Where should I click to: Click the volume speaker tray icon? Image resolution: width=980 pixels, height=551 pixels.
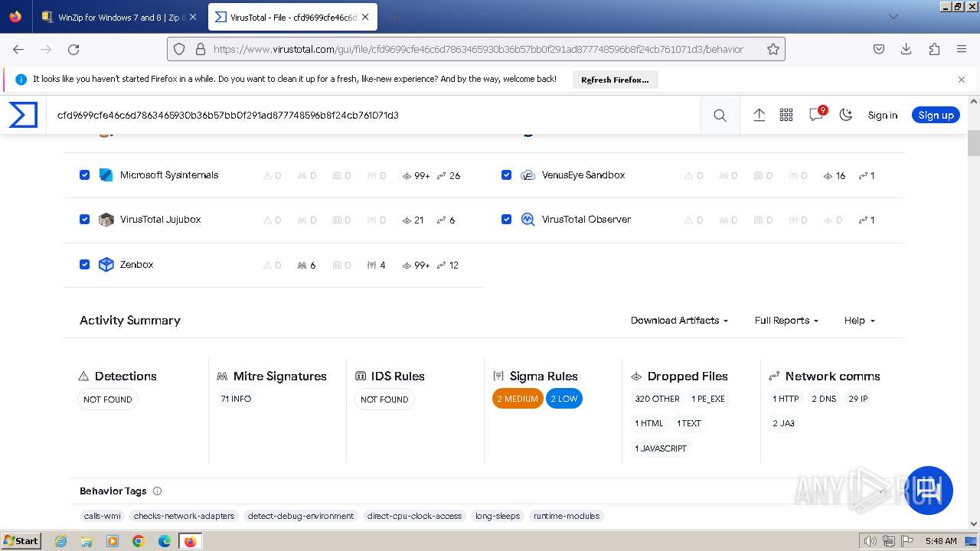click(870, 541)
